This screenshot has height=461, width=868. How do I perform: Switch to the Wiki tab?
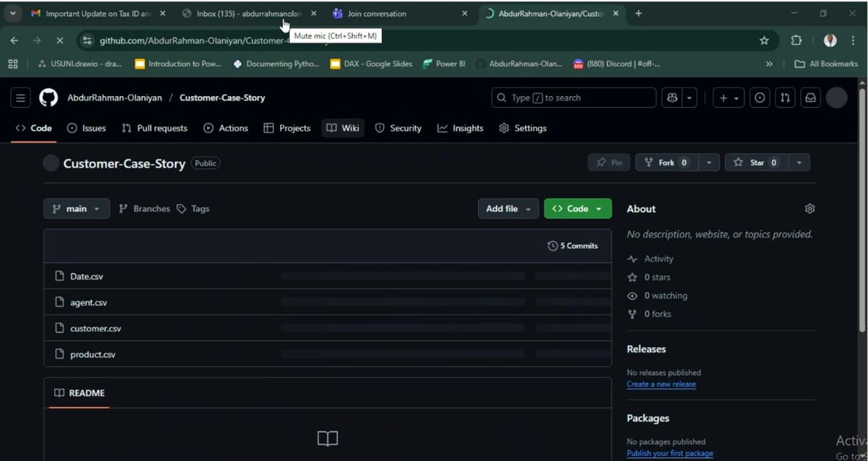coord(342,128)
